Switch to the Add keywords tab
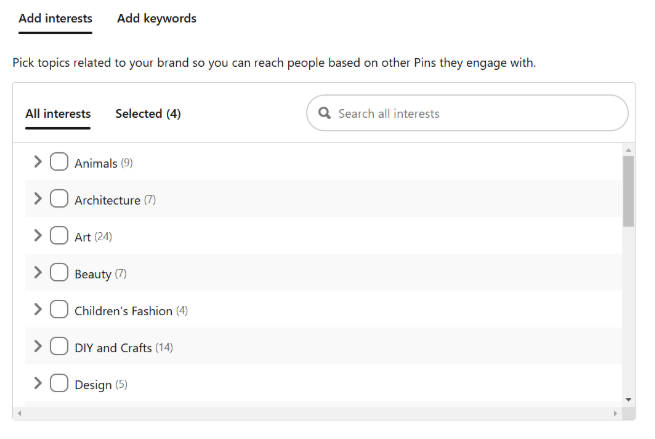This screenshot has width=655, height=439. coord(157,18)
